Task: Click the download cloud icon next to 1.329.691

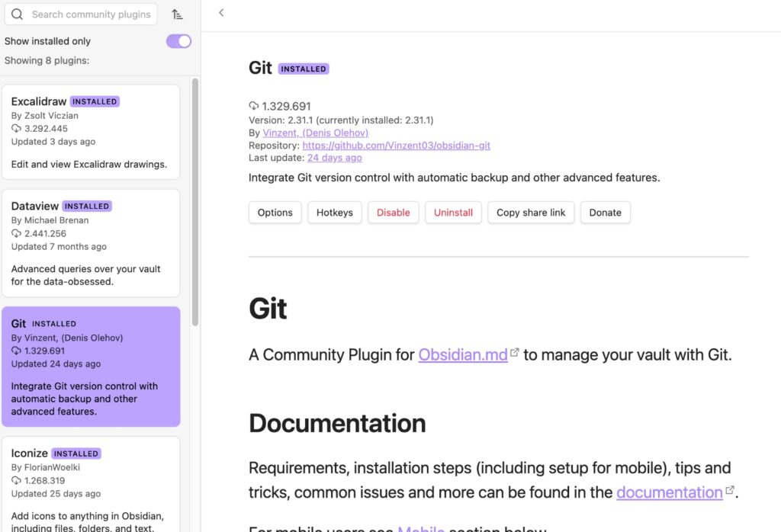Action: [x=254, y=106]
